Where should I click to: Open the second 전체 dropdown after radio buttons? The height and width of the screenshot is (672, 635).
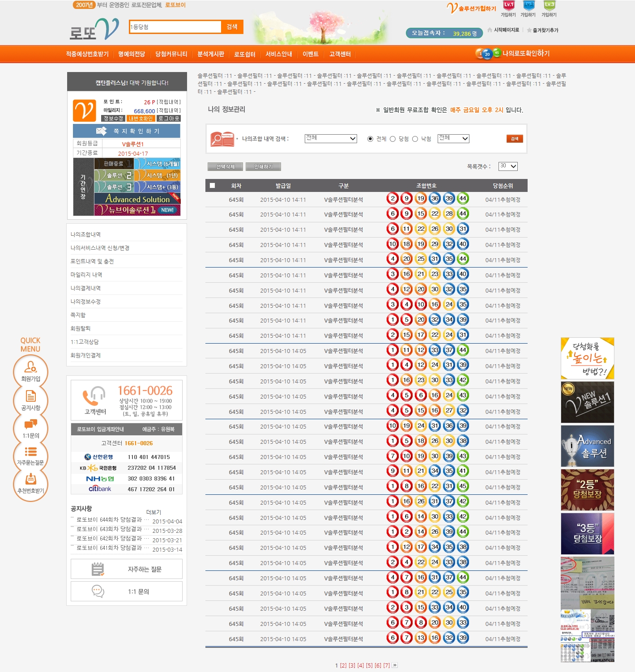453,139
